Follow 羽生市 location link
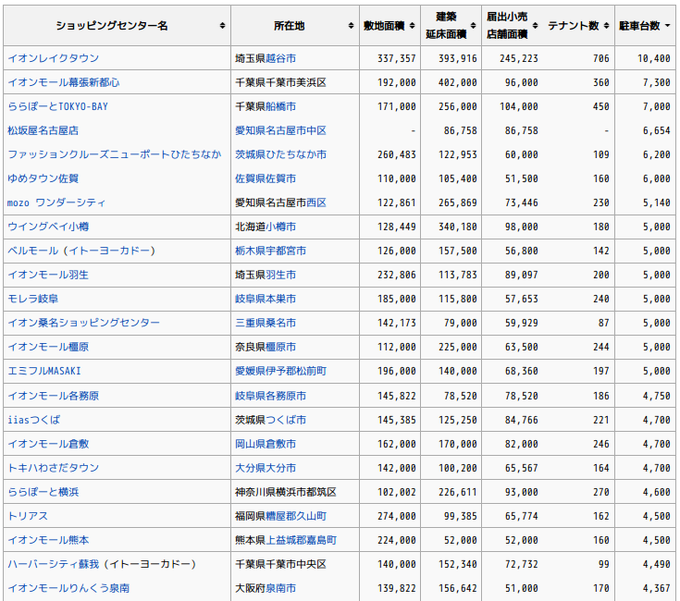 (x=281, y=275)
